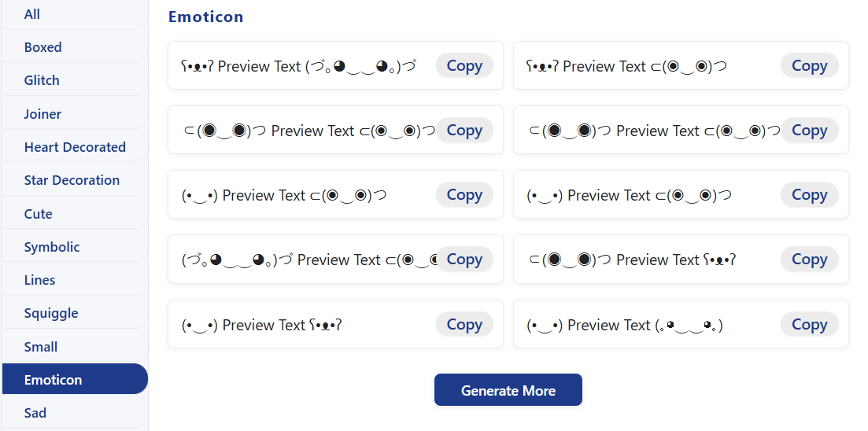Viewport: 868px width, 431px height.
Task: Copy right card ending with bear face
Action: (809, 259)
